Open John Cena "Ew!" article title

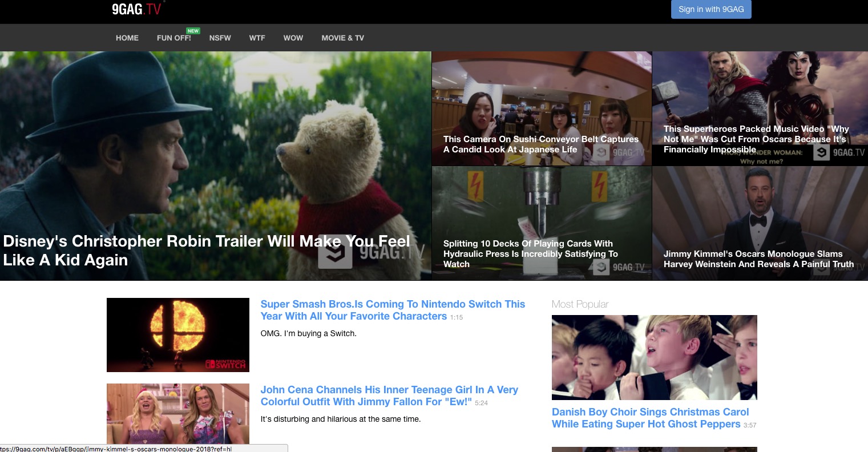coord(389,395)
